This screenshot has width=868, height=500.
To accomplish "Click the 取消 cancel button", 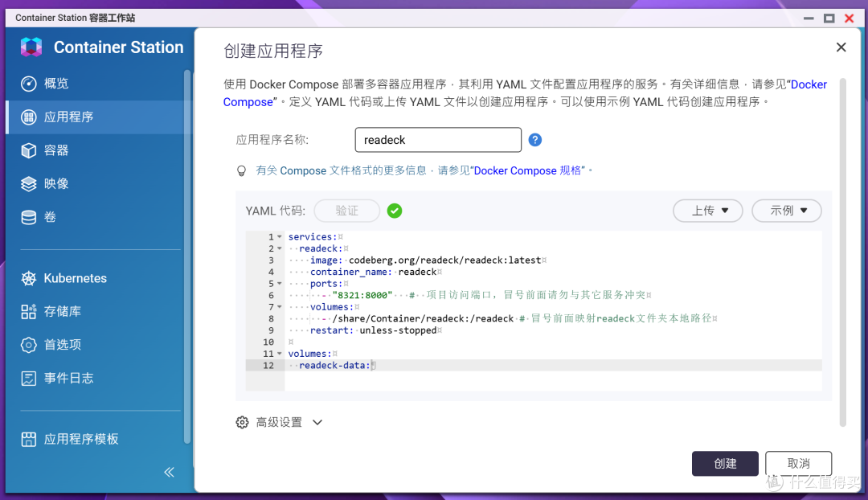I will coord(798,464).
